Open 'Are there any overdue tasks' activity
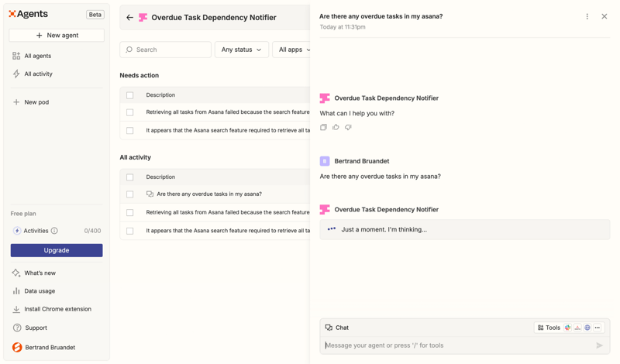The image size is (620, 364). coord(209,194)
